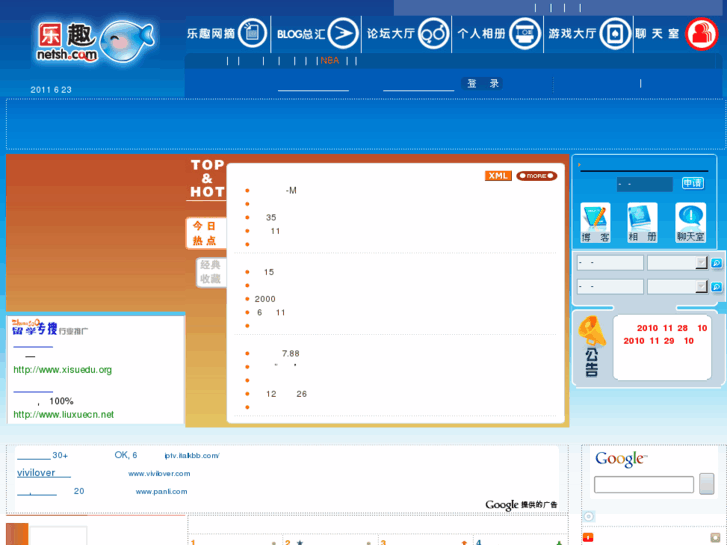Select the 经典收藏 tab

click(211, 272)
